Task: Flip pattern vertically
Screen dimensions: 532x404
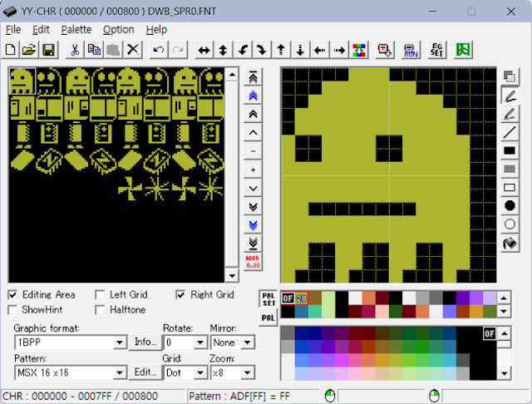Action: (x=223, y=50)
